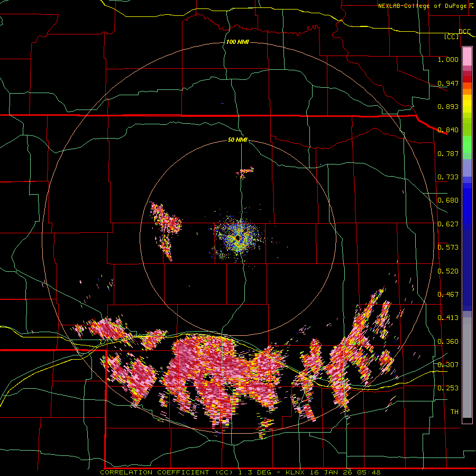This screenshot has height=476, width=476.
Task: Click the 0.413 scale value
Action: (x=448, y=318)
